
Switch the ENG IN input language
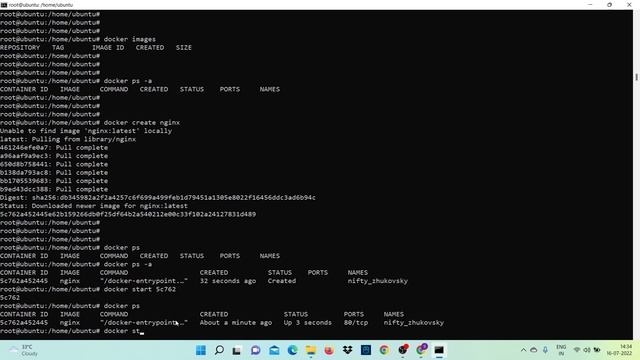561,350
